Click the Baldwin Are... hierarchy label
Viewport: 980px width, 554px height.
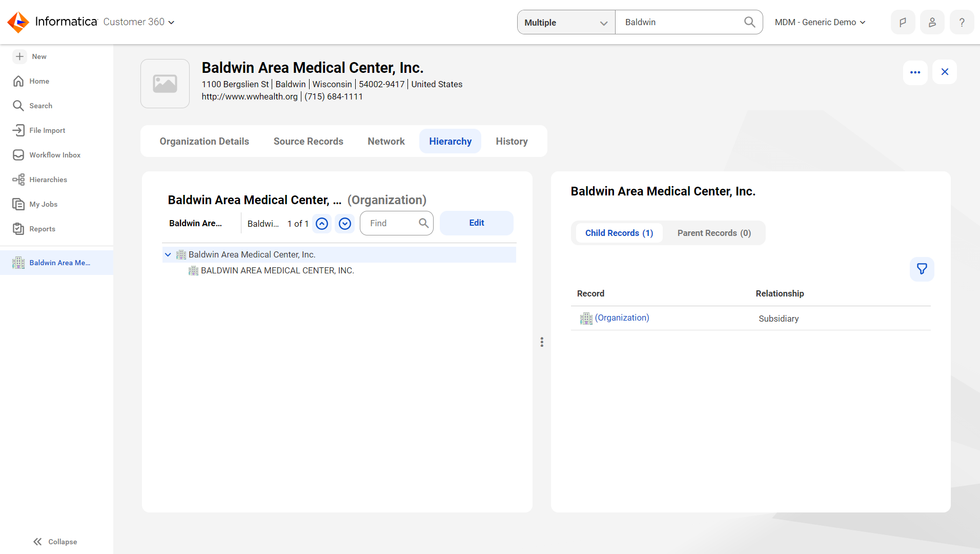point(195,223)
